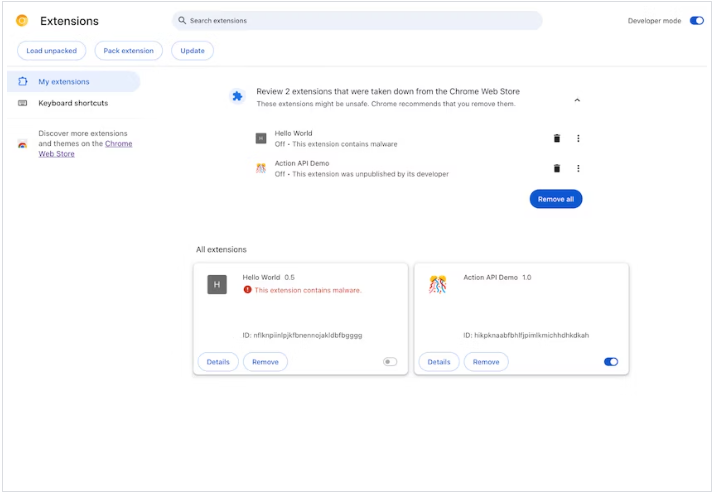Click the Update button
The width and height of the screenshot is (712, 494).
click(x=193, y=51)
